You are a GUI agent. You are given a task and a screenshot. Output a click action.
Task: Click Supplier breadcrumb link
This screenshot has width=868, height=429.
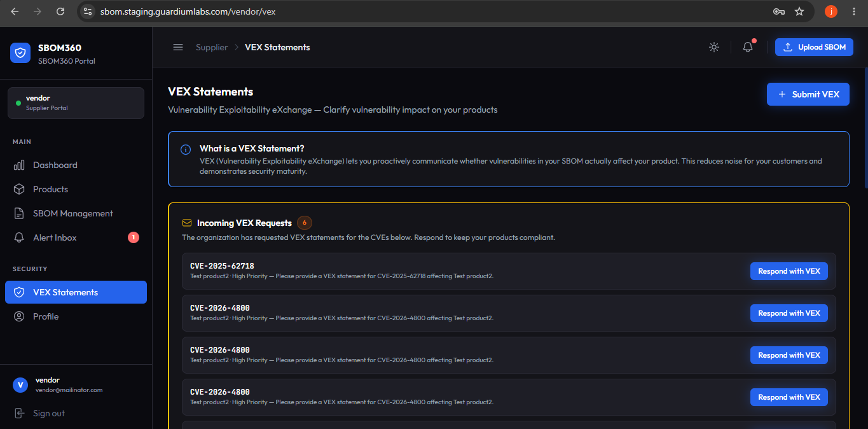[x=212, y=47]
